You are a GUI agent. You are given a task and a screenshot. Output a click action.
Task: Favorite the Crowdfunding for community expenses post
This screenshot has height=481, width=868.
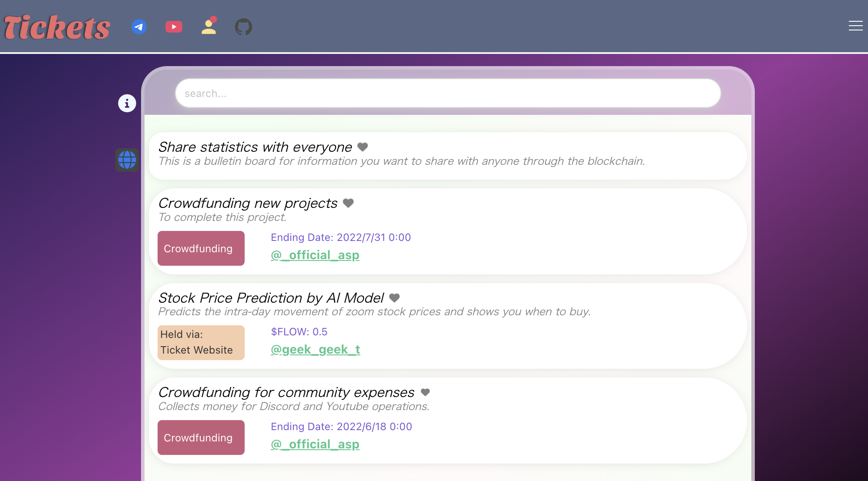[425, 392]
